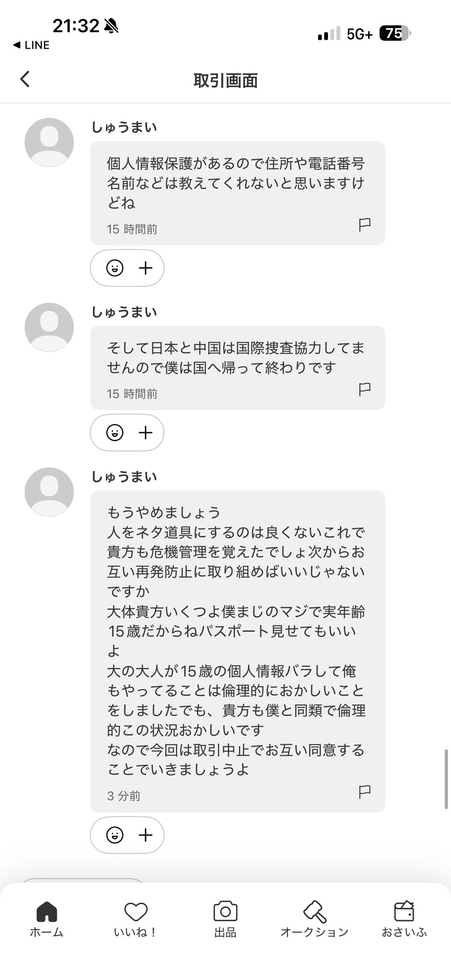Tap the back arrow in the header
Screen dimensions: 451x980
click(25, 79)
